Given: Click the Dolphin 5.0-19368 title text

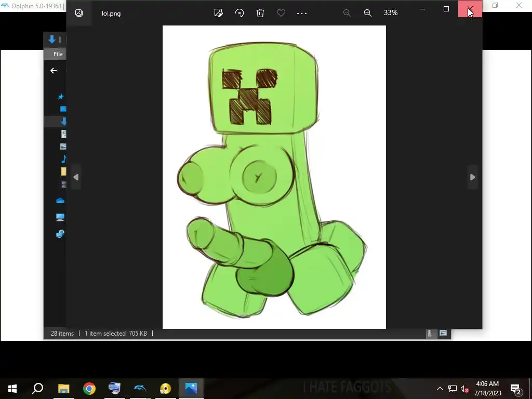Looking at the screenshot, I should (x=37, y=6).
